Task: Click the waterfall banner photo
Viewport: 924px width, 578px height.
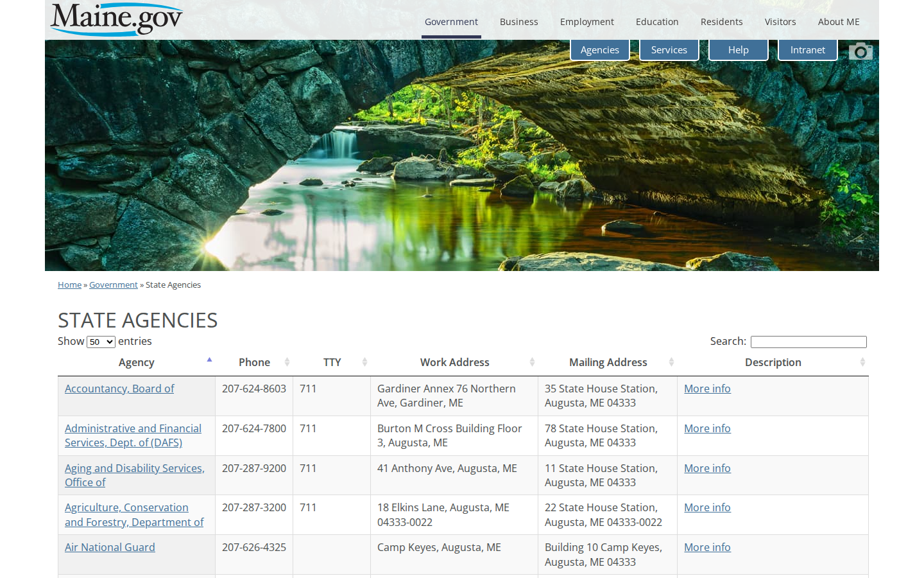Action: pos(462,155)
